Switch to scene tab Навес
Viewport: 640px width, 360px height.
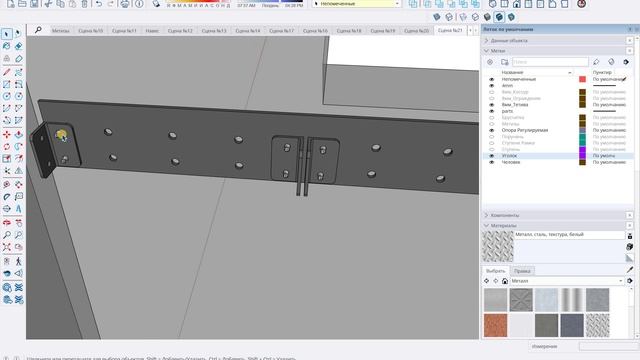(x=152, y=31)
